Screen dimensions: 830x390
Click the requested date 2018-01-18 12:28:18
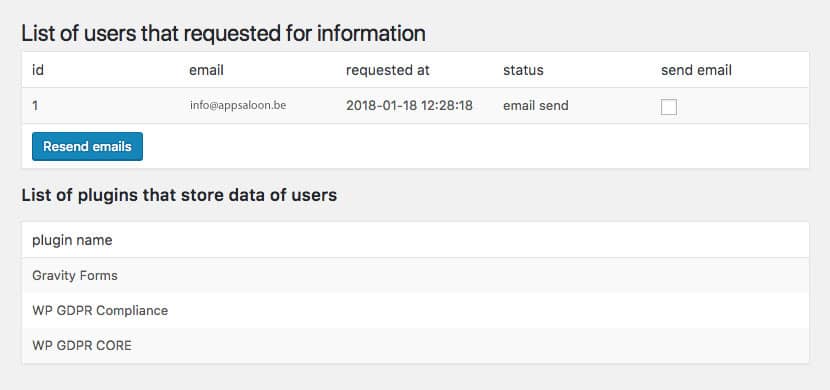[x=409, y=105]
